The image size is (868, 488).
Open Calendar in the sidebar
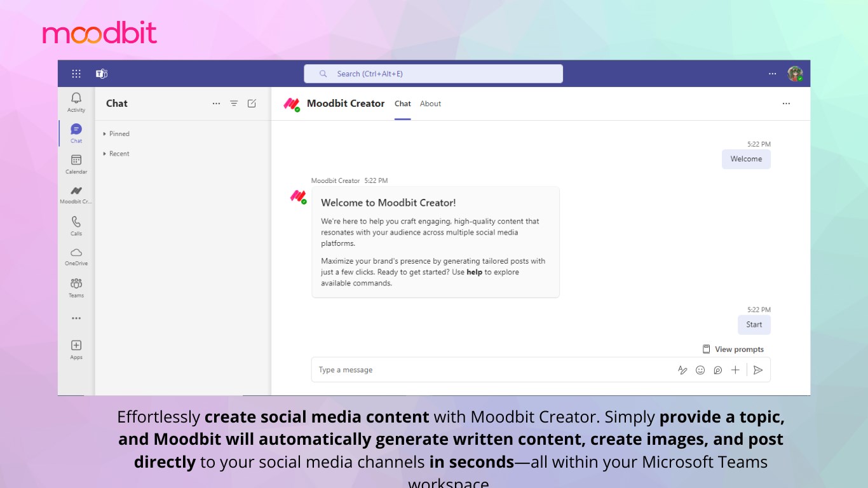coord(76,165)
